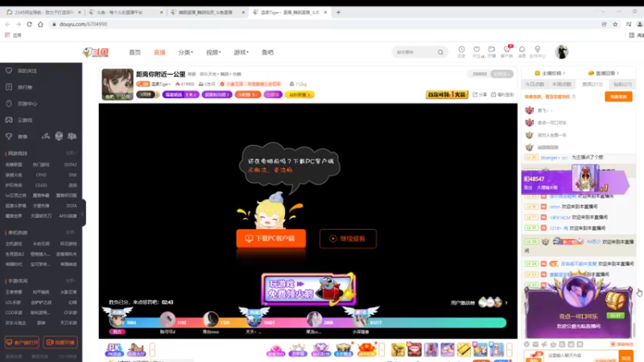Image resolution: width=644 pixels, height=362 pixels.
Task: Select the golden plane gift icon
Action: click(x=398, y=350)
